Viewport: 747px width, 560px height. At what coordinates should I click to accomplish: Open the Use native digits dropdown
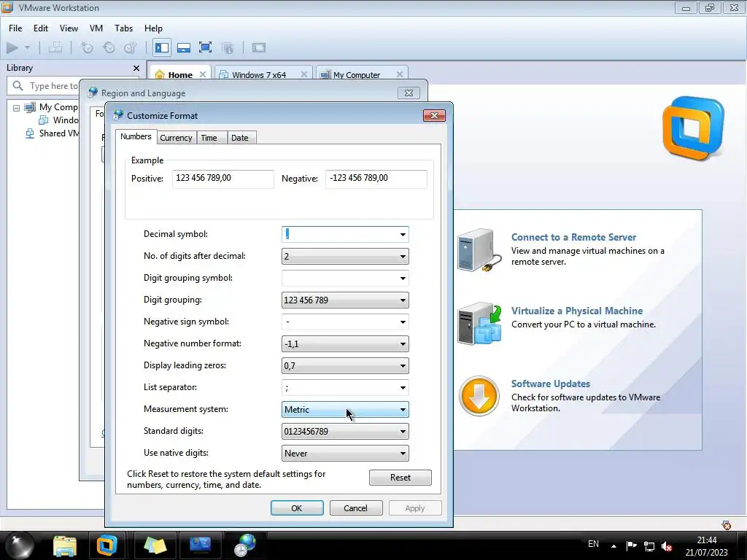click(345, 454)
